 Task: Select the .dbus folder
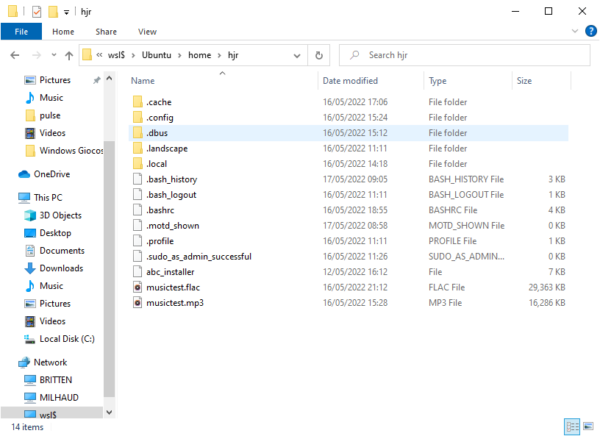[x=348, y=133]
